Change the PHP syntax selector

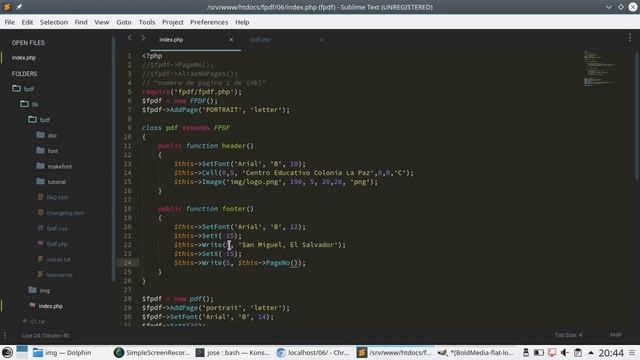[x=616, y=335]
